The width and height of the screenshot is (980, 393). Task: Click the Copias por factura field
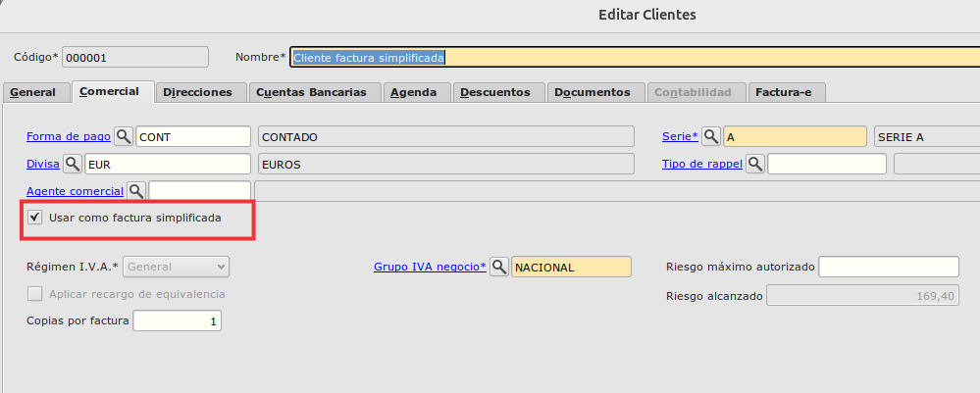(x=177, y=321)
